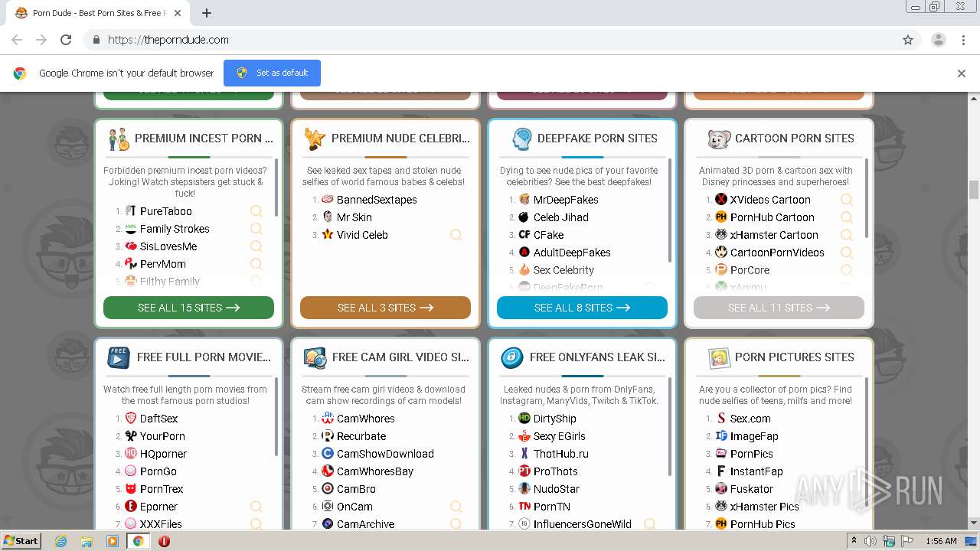The width and height of the screenshot is (980, 551).
Task: Click the magnifier icon beside Vivid Celeb
Action: pos(456,235)
